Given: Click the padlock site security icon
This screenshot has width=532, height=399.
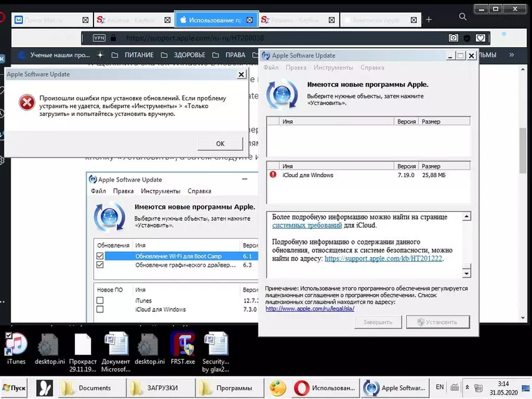Looking at the screenshot, I should (x=113, y=37).
